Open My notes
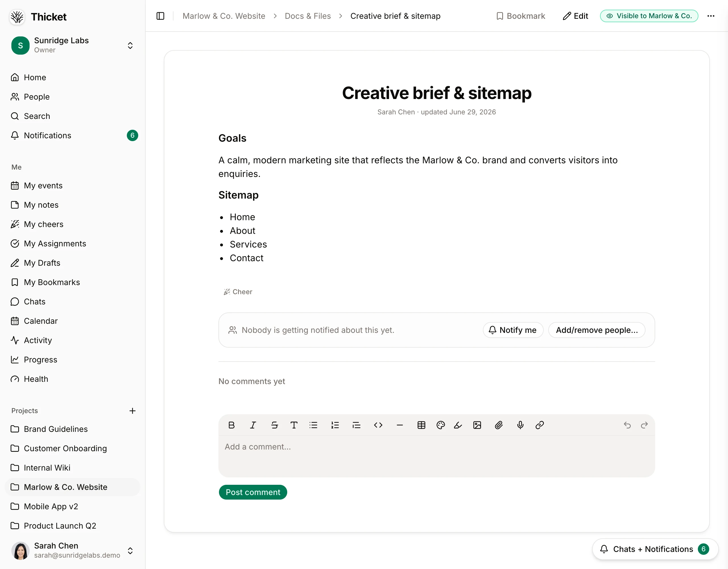 72,205
